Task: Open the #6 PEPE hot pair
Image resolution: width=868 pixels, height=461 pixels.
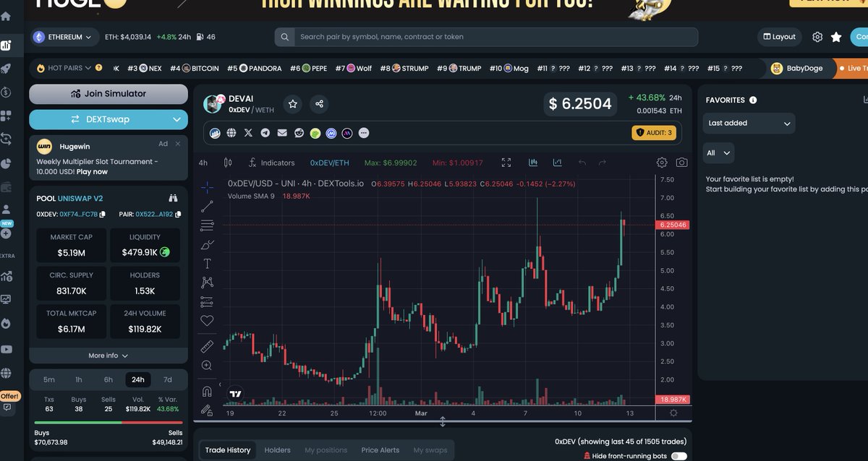Action: pos(309,69)
